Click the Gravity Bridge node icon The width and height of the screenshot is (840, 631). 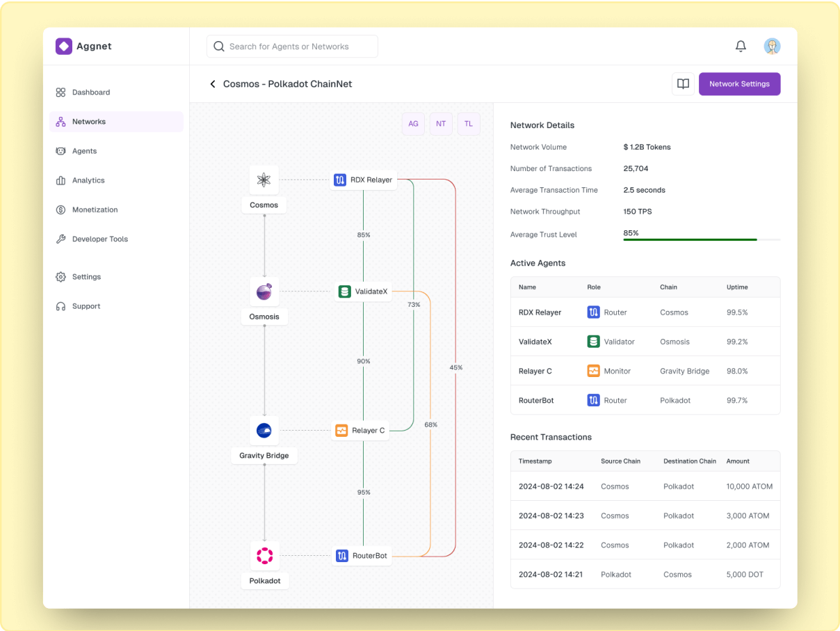(x=264, y=431)
